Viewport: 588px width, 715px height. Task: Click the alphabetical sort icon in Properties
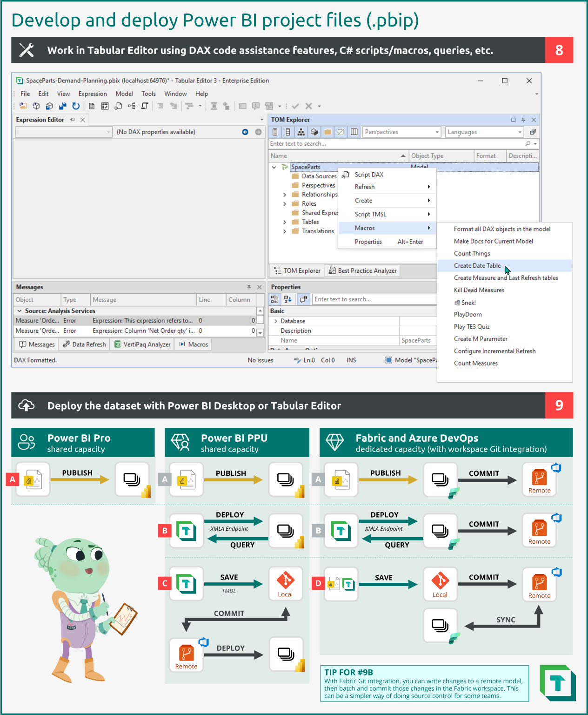[288, 299]
